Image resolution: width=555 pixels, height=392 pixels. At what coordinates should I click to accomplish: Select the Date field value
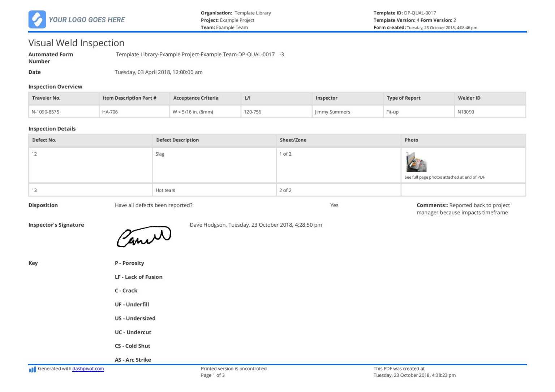click(x=158, y=72)
